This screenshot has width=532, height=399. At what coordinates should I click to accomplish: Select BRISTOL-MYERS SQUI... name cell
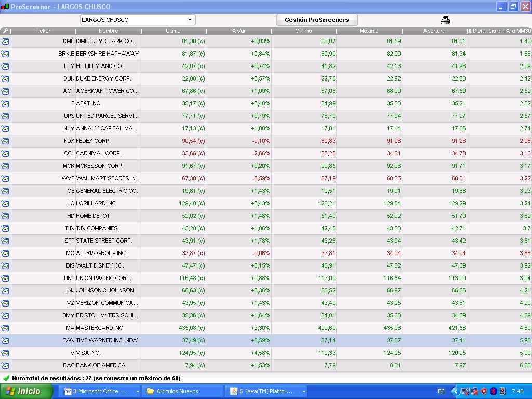pos(108,315)
